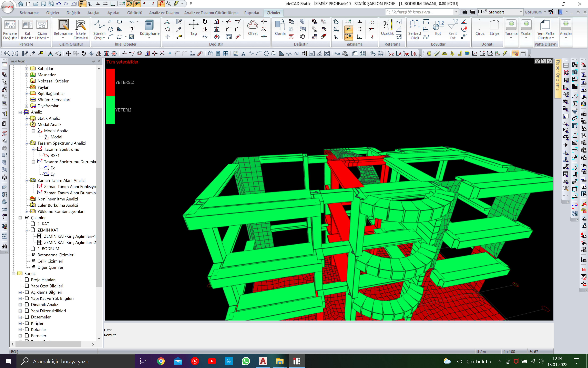Viewport: 588px width, 368px height.
Task: Click the red YETERSİZ legend swatch
Action: coord(110,82)
